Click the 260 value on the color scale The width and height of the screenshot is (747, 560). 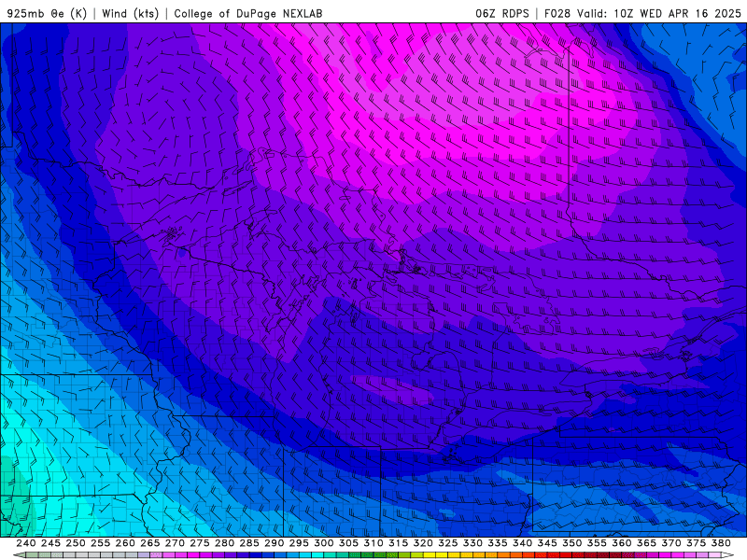125,543
